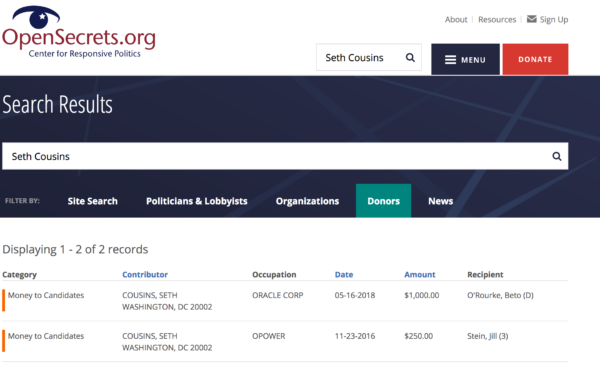Click recipient O'Rourke, Beto (D)
600x368 pixels.
500,295
